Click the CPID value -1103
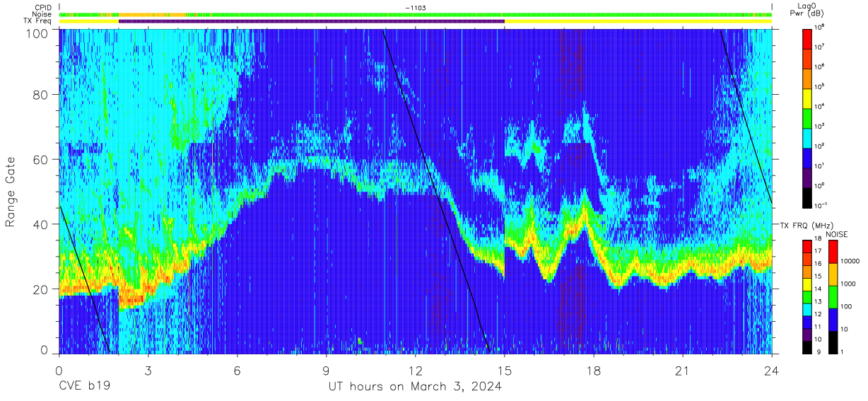 pos(416,8)
